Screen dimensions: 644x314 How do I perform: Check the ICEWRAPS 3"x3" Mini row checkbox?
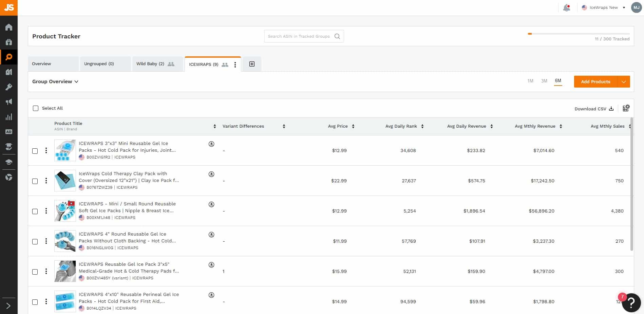(x=35, y=151)
